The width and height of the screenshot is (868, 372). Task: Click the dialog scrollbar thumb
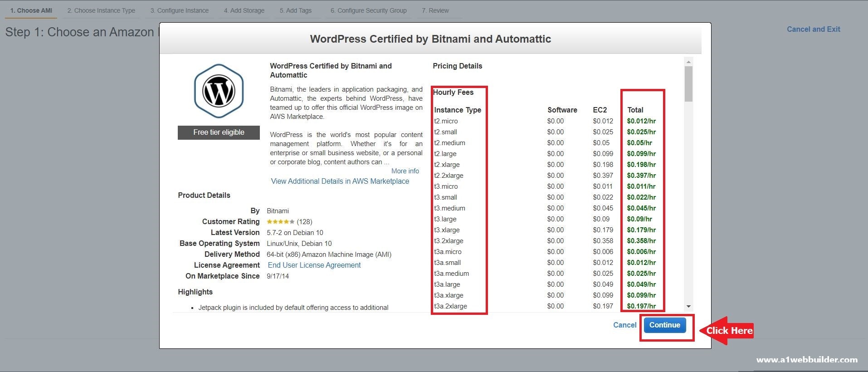point(688,84)
